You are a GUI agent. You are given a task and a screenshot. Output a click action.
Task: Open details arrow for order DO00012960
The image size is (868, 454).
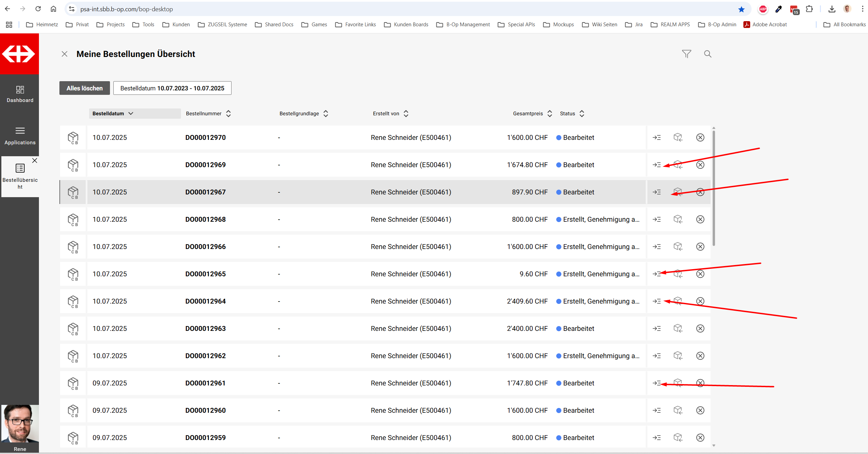pos(657,410)
